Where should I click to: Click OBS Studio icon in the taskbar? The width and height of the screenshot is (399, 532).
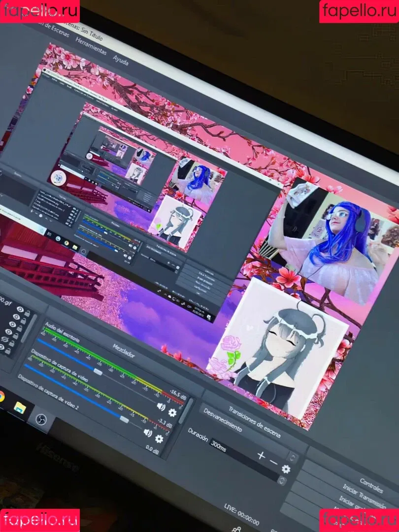40,418
